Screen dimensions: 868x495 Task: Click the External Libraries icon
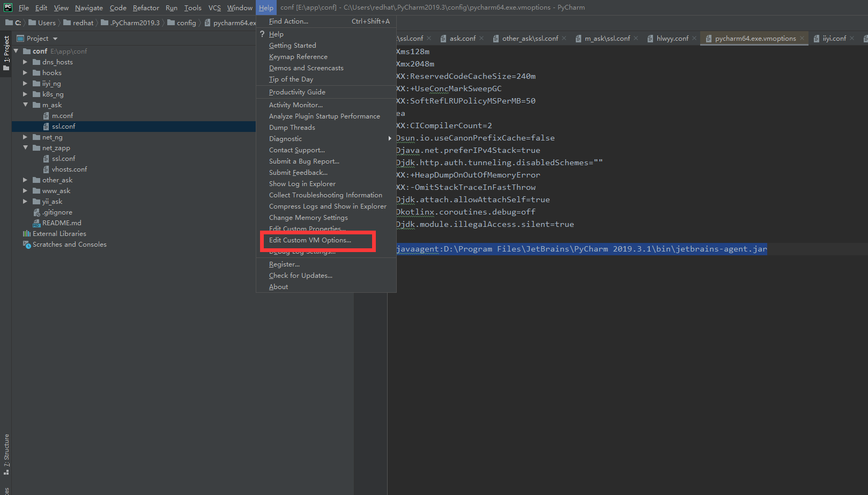point(27,234)
